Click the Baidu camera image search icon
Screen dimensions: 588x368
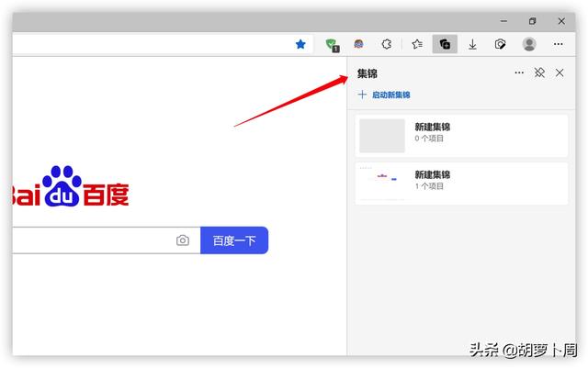pos(183,240)
